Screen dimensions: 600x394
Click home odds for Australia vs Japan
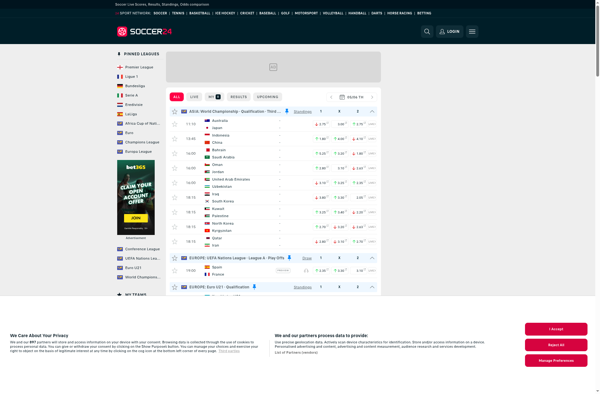click(x=321, y=124)
